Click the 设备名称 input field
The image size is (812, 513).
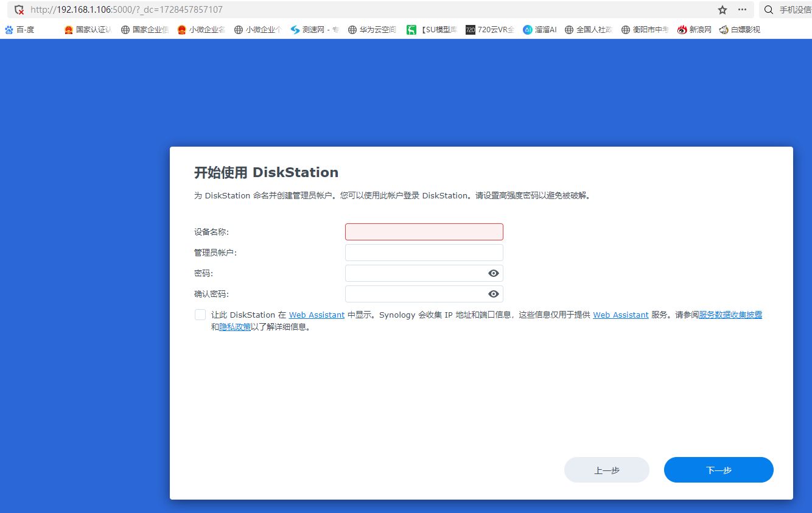click(x=424, y=232)
